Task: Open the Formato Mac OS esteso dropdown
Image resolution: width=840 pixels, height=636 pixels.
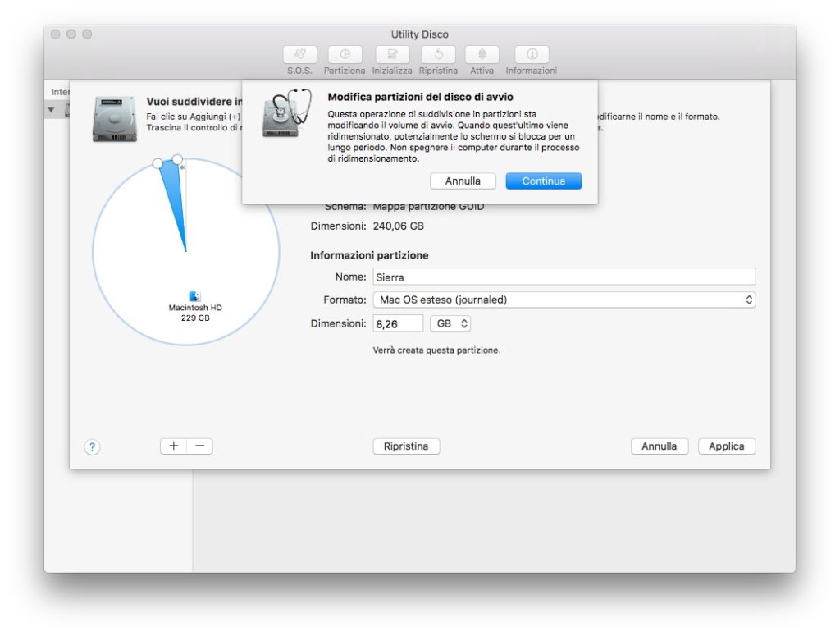Action: [x=564, y=300]
